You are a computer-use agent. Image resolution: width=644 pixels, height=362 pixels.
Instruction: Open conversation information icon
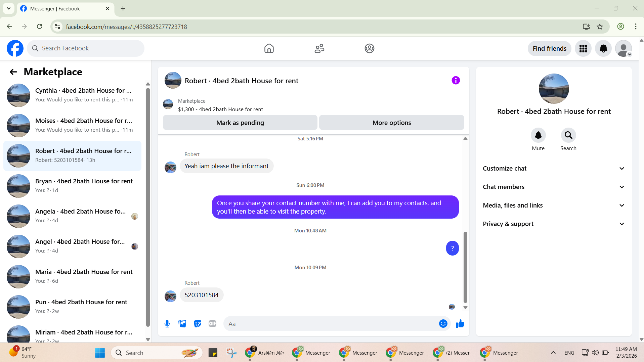[x=456, y=80]
